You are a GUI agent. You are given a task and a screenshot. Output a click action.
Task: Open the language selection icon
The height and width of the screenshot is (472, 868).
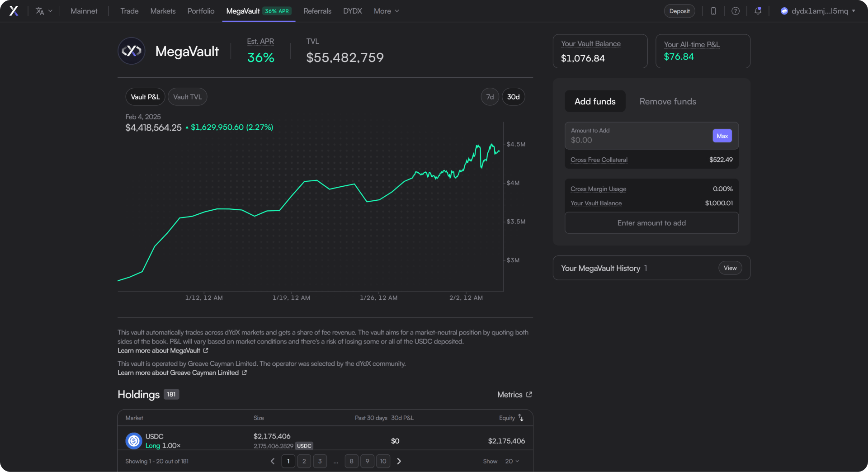[x=39, y=11]
